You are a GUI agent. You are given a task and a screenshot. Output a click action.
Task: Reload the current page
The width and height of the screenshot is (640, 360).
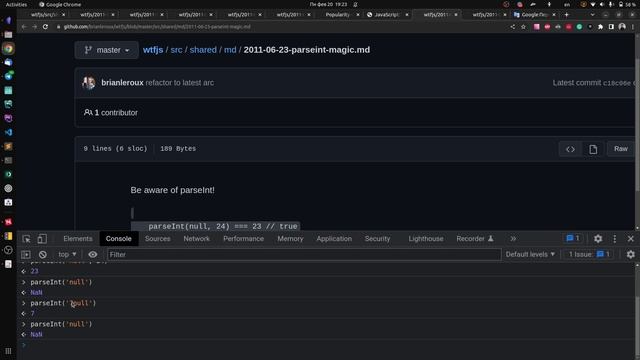45,27
